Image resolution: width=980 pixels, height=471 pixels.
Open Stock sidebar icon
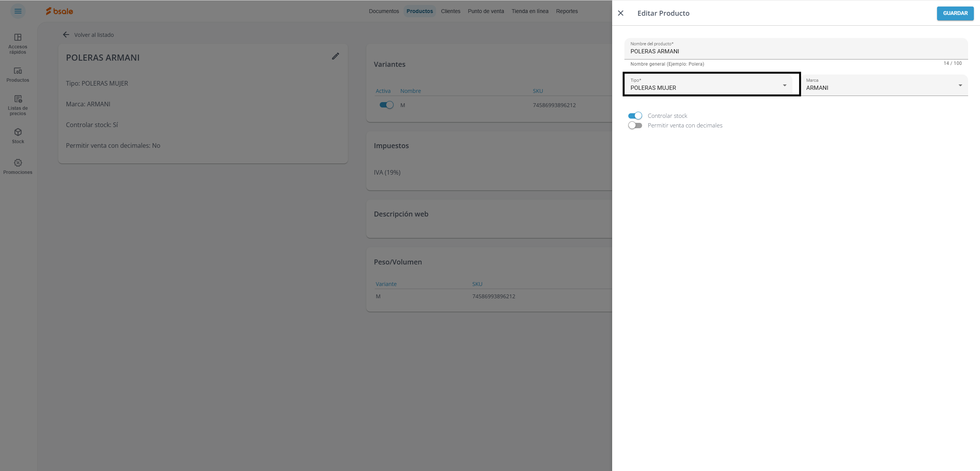tap(18, 136)
